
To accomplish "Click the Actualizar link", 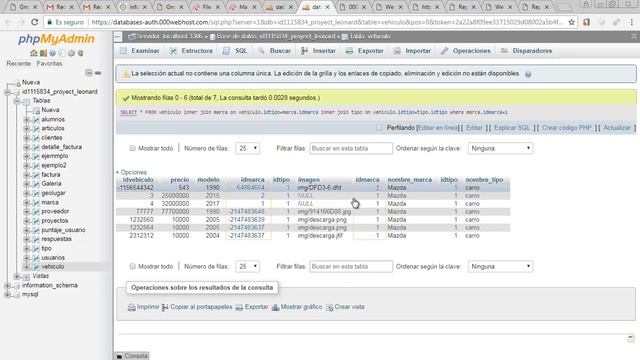I will [617, 128].
